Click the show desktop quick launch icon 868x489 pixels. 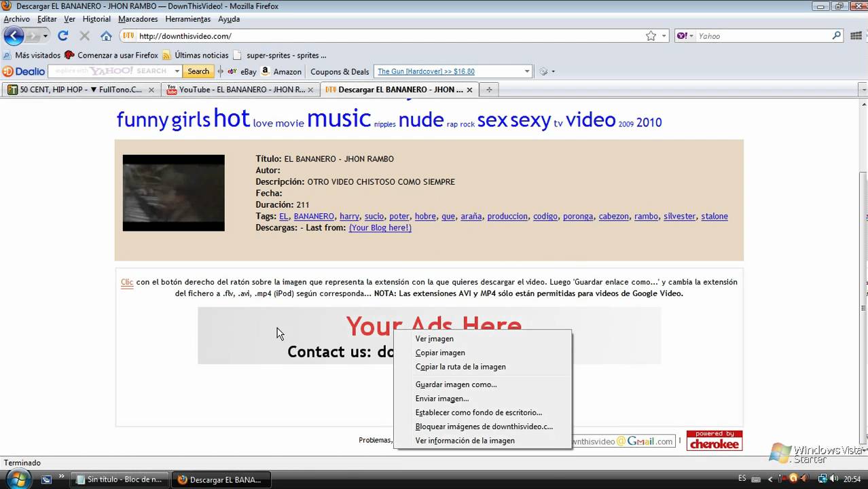(46, 479)
